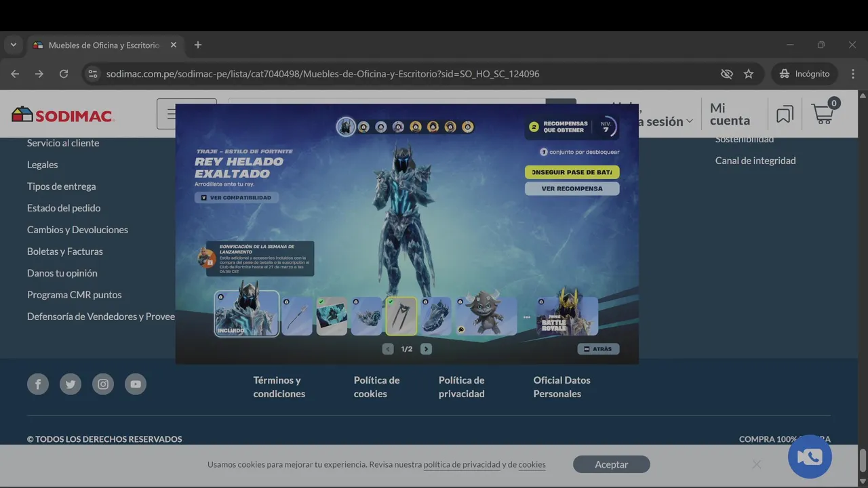Click the yellow Conseguir Pase de Batalla button
Viewport: 868px width, 488px height.
[572, 172]
